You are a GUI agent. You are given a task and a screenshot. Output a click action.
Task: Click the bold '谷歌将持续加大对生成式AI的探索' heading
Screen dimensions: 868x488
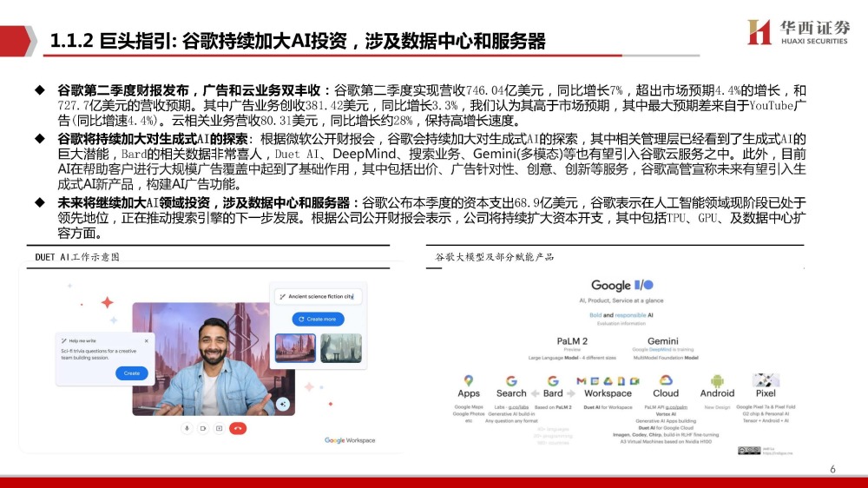pos(152,139)
